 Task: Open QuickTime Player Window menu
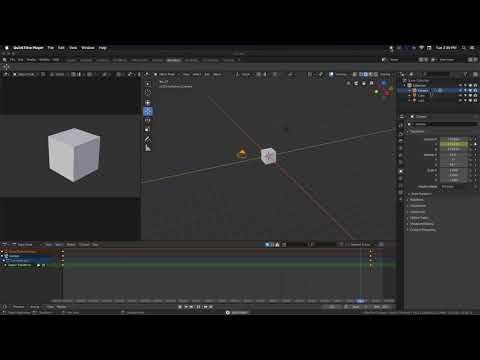[x=88, y=48]
